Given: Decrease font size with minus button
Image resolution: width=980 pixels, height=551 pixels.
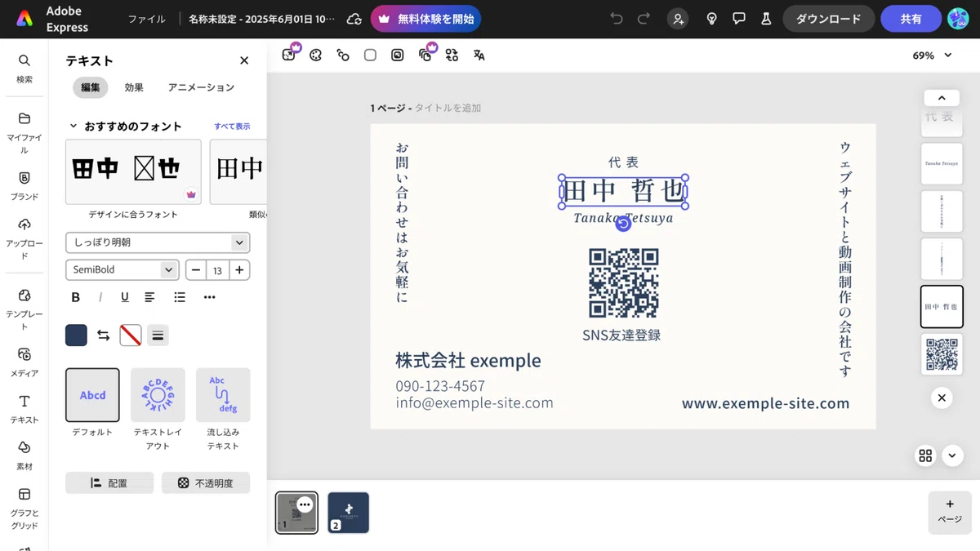Looking at the screenshot, I should click(x=196, y=269).
